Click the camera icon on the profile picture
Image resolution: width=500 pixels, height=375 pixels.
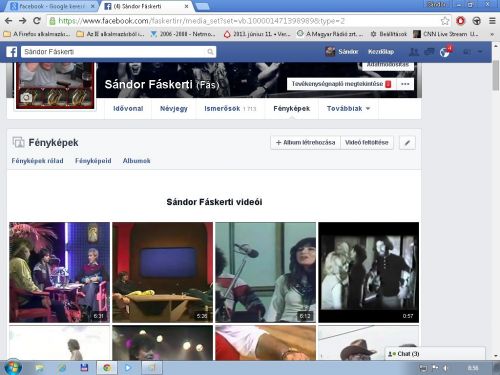click(26, 98)
